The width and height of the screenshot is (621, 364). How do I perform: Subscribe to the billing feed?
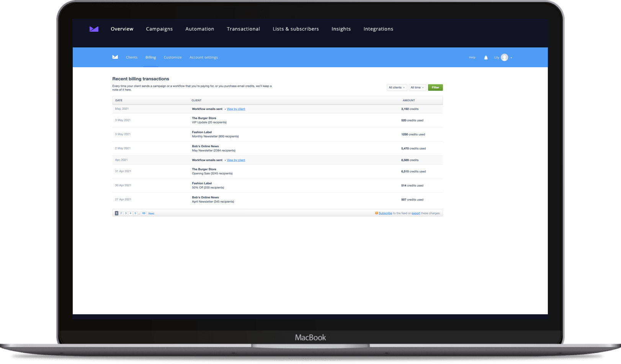(384, 213)
